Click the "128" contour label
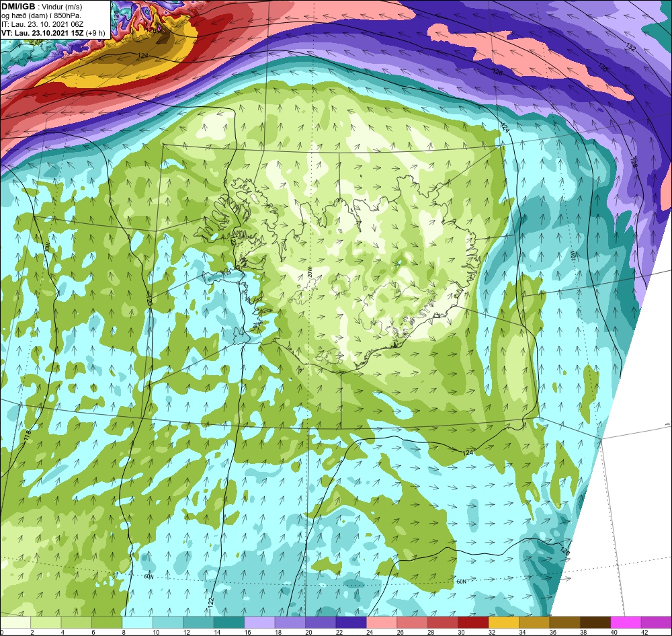 click(x=634, y=162)
